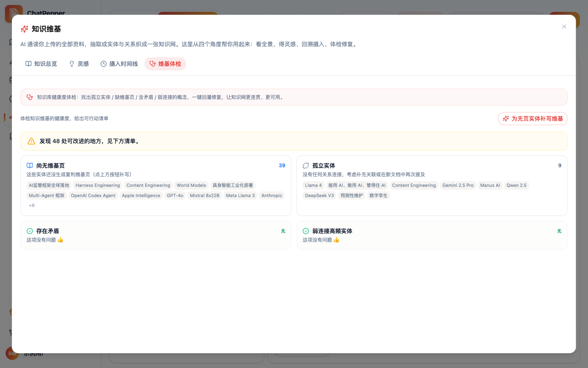Screen dimensions: 588x368
Task: Click the Manus AI tag
Action: click(490, 185)
